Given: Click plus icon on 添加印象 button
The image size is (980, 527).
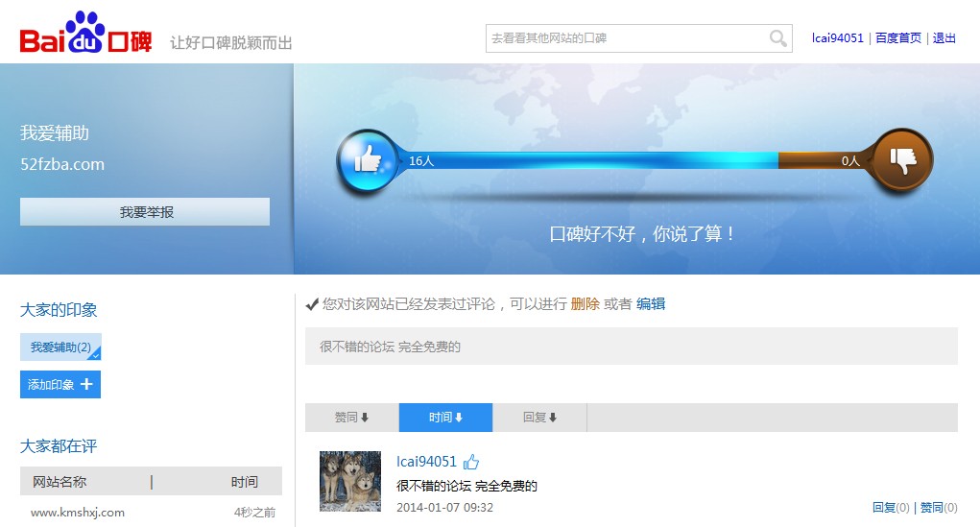Looking at the screenshot, I should coord(86,384).
